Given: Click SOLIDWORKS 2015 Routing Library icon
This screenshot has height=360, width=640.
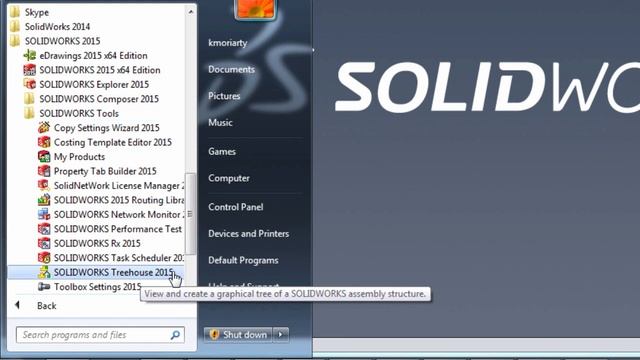Looking at the screenshot, I should pyautogui.click(x=44, y=200).
